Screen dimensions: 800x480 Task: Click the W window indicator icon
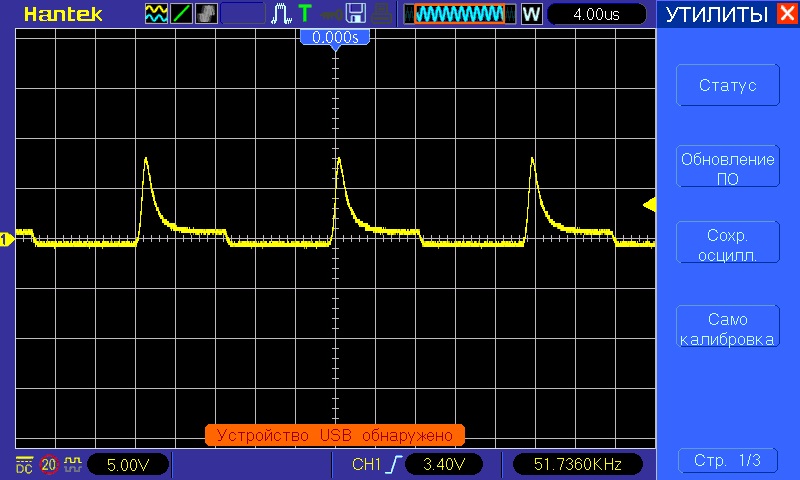point(531,14)
